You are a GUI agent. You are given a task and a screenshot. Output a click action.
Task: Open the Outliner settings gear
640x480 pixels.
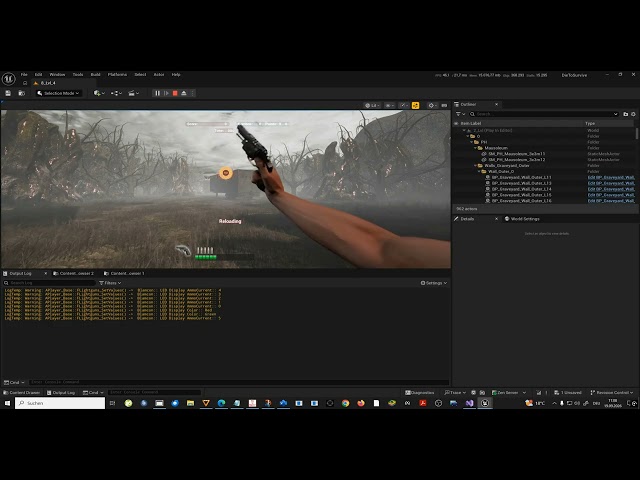633,114
